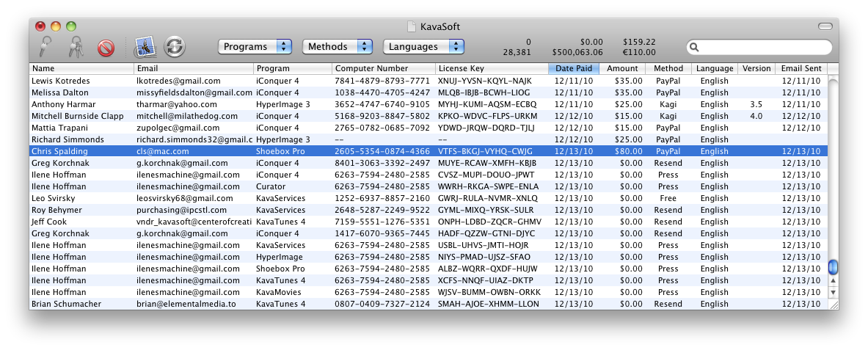
Task: Click the scrollbar down arrow
Action: click(833, 292)
